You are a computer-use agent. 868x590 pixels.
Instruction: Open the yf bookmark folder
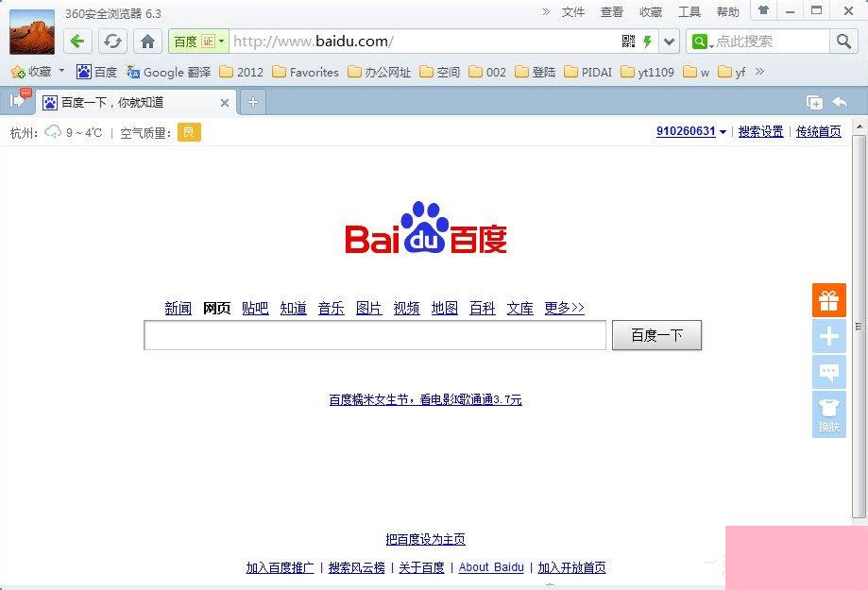pyautogui.click(x=732, y=72)
